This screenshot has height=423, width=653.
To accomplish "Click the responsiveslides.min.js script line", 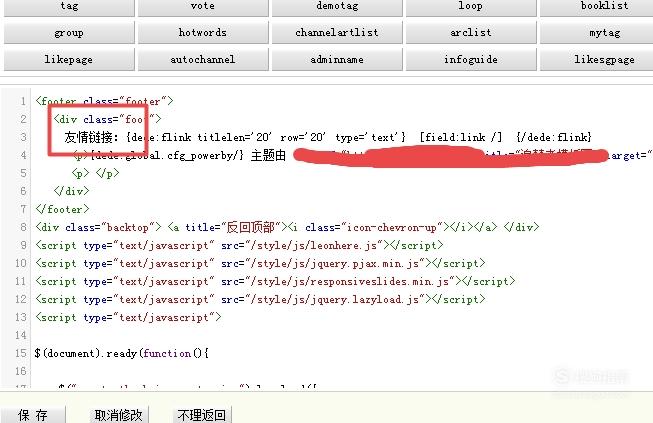I will coord(275,281).
